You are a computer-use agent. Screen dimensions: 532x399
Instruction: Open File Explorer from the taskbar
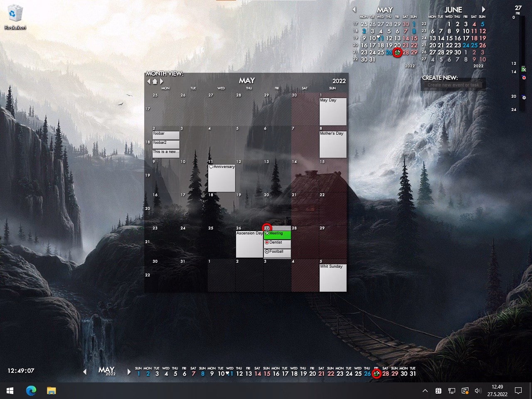click(x=51, y=391)
